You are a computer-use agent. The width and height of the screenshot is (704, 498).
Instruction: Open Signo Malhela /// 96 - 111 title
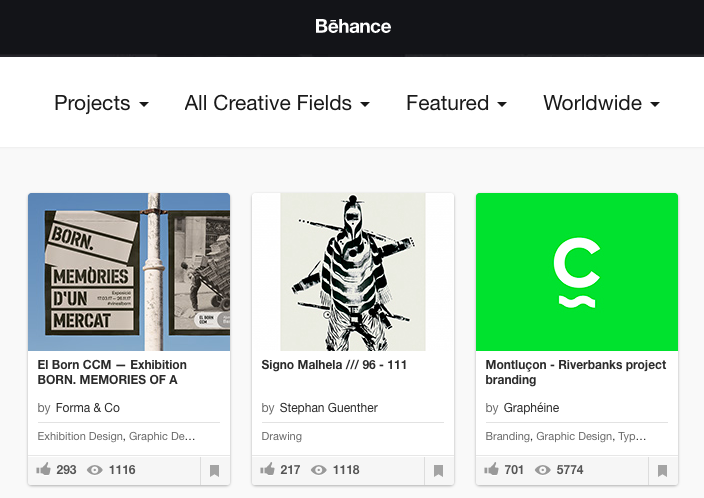coord(334,365)
